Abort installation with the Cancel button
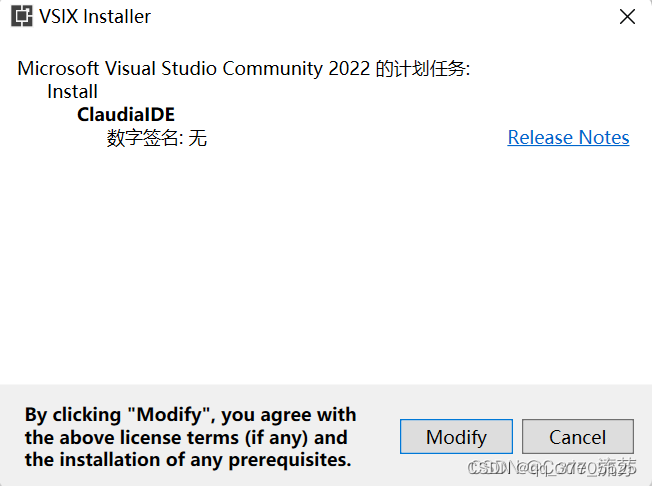 578,437
